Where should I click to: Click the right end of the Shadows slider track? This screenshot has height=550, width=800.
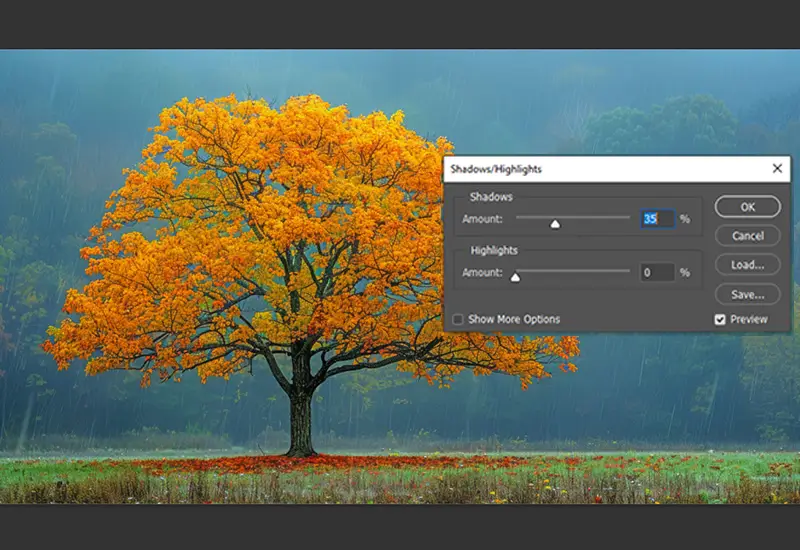[x=628, y=217]
